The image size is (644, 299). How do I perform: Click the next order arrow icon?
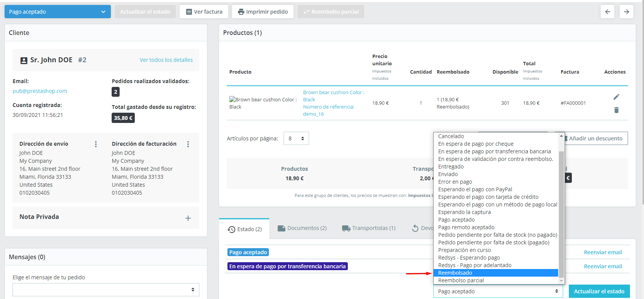click(627, 12)
